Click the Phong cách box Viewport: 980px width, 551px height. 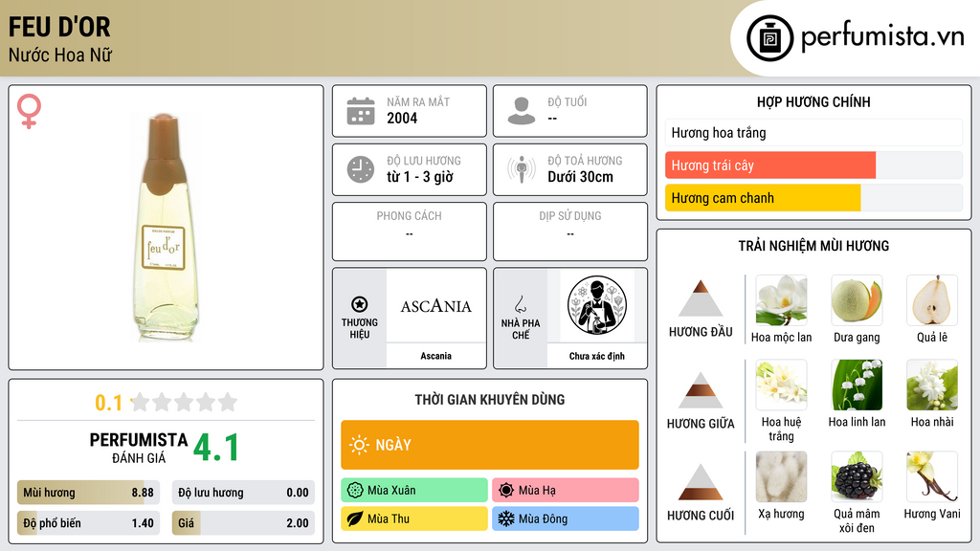coord(410,231)
